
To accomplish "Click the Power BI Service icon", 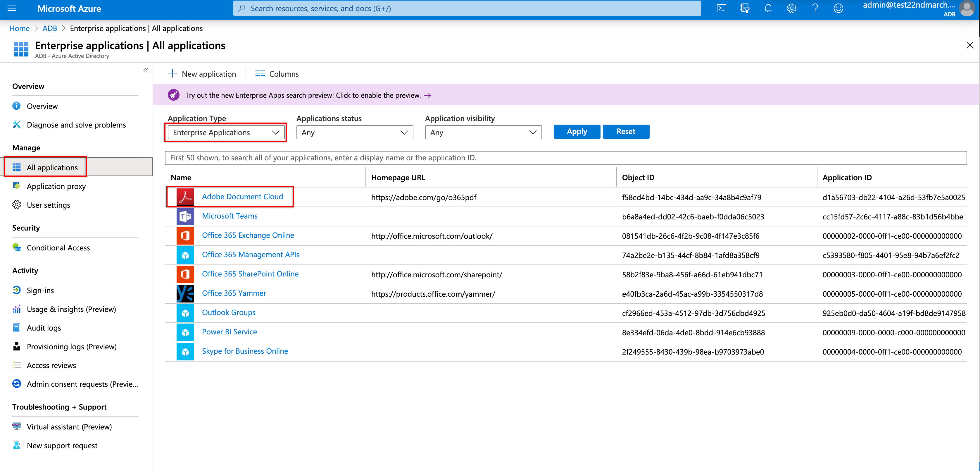I will point(185,332).
